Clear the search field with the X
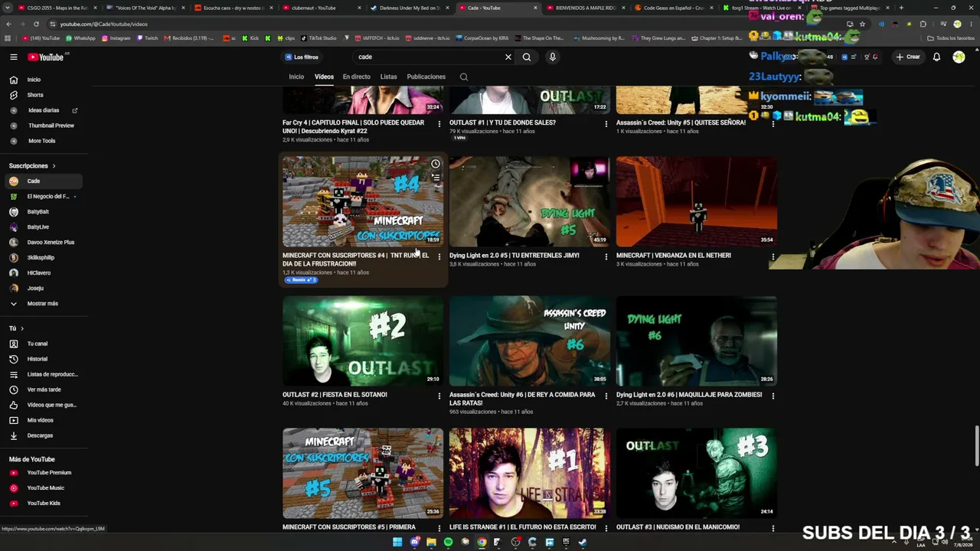This screenshot has height=551, width=980. click(x=508, y=57)
